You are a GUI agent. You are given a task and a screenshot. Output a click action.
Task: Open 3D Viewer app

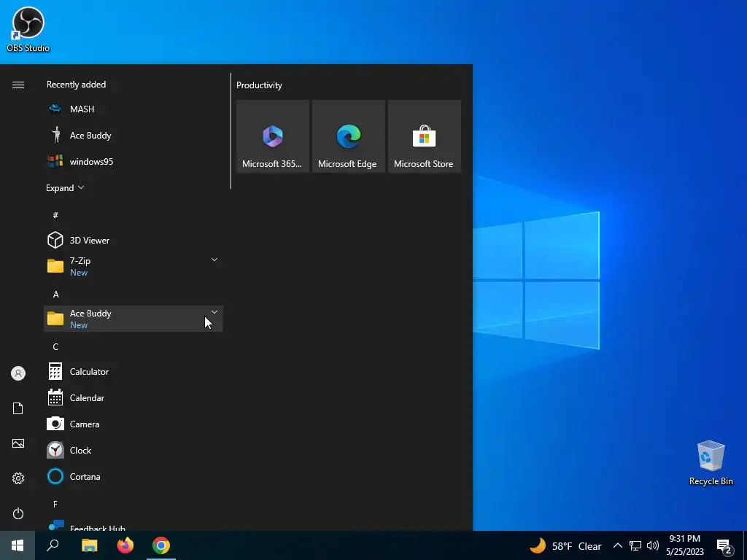[133, 240]
